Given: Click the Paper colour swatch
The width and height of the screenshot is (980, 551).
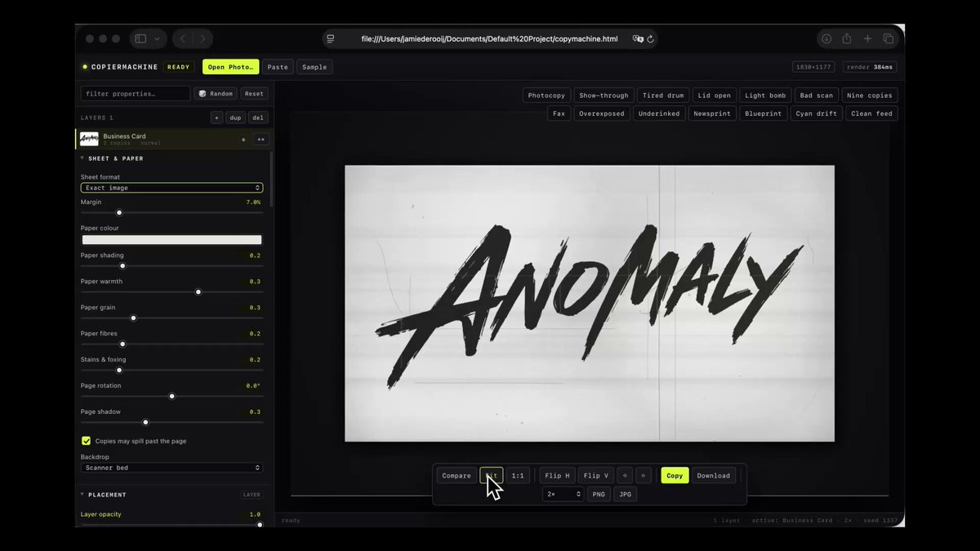Looking at the screenshot, I should click(x=171, y=240).
